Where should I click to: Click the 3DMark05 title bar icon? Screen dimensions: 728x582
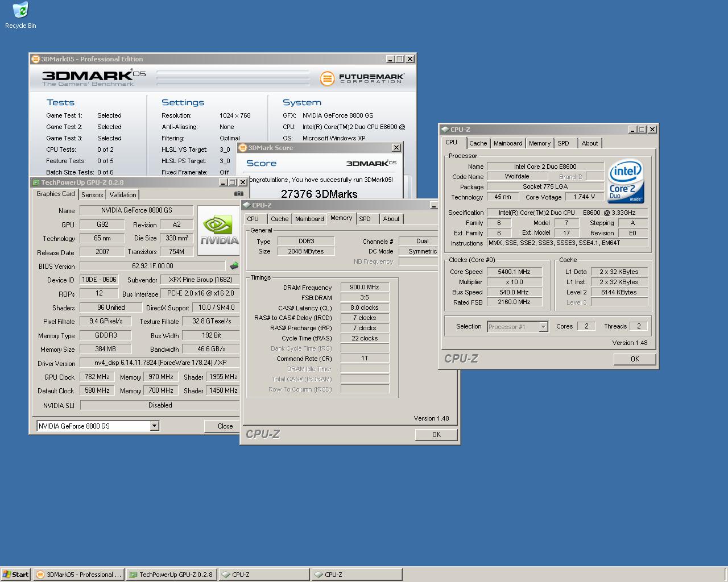click(36, 59)
